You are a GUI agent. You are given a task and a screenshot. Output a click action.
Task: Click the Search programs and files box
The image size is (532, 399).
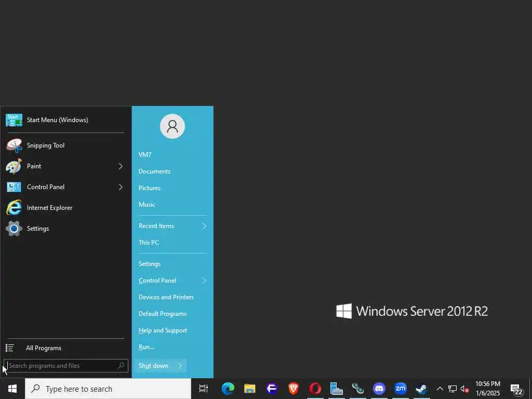(66, 366)
